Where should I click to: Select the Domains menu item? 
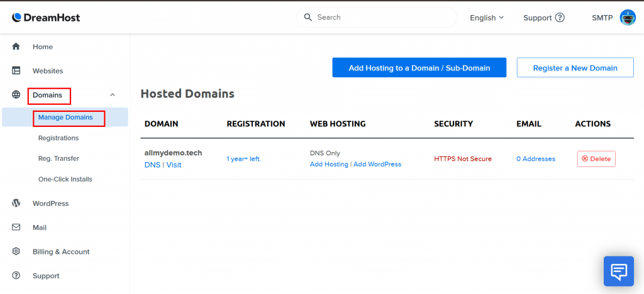click(48, 95)
